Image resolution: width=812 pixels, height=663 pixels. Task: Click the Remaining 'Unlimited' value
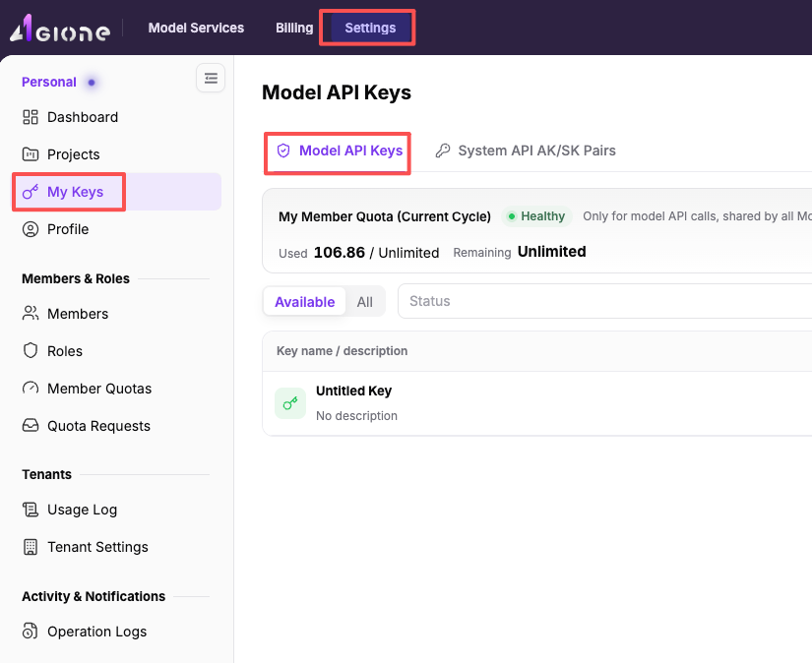[x=552, y=252]
